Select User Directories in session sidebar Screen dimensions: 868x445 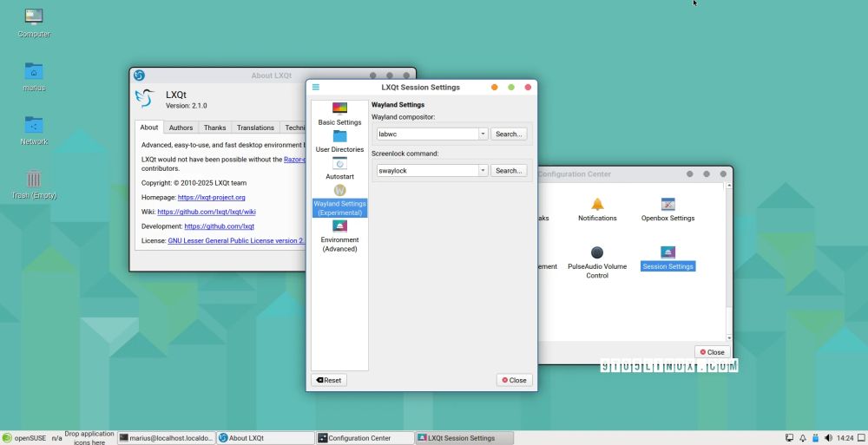point(339,141)
